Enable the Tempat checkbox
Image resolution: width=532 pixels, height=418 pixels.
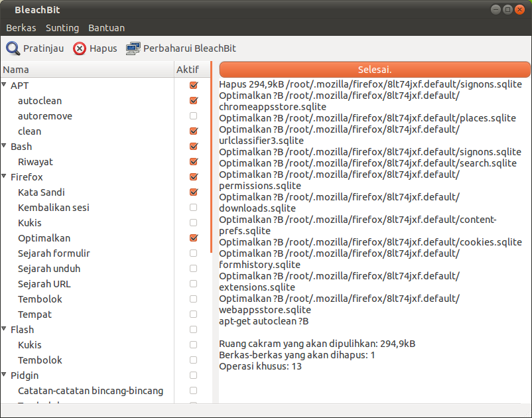[194, 314]
